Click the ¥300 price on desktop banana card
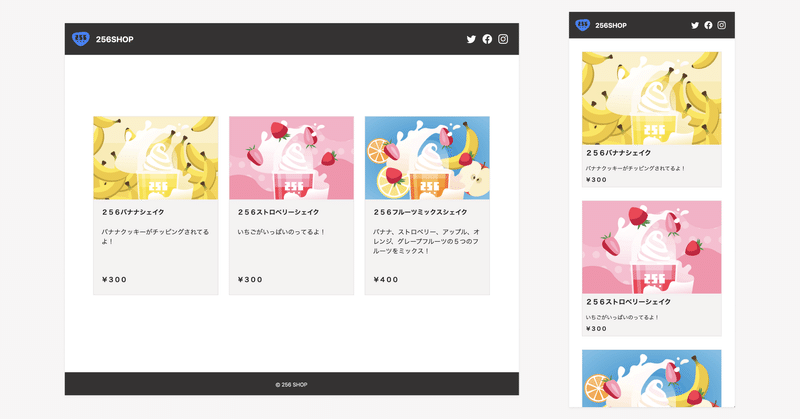The image size is (800, 419). (x=114, y=280)
